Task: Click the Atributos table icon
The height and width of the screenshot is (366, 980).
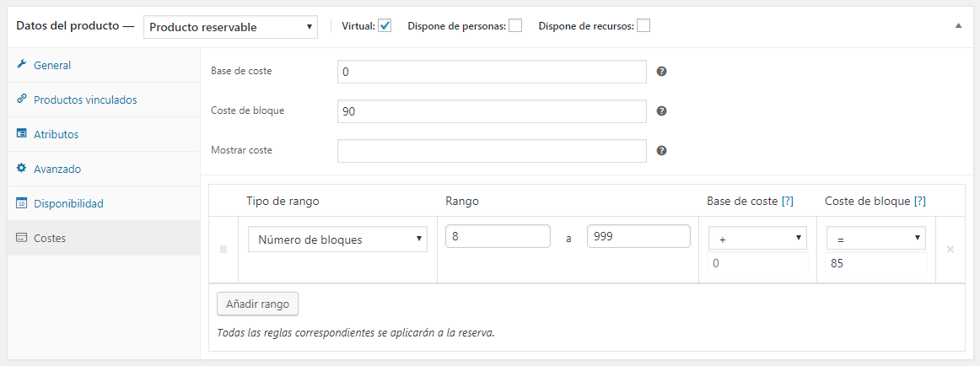Action: click(21, 133)
